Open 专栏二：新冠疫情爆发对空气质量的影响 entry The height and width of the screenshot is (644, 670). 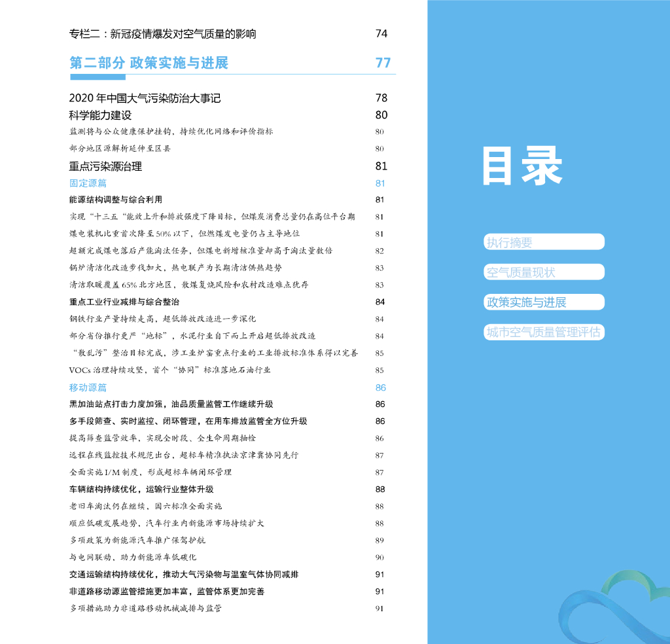tap(163, 34)
